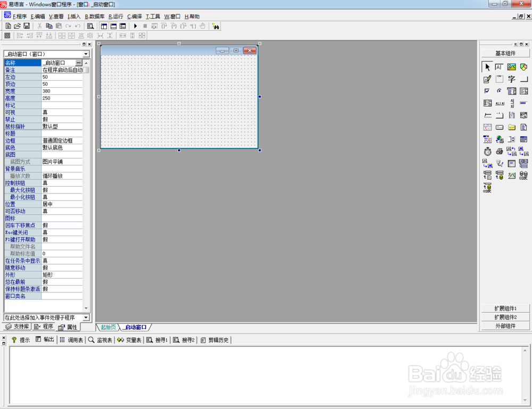Open the 输出 tab in bottom panel
The height and width of the screenshot is (409, 532).
(x=45, y=339)
